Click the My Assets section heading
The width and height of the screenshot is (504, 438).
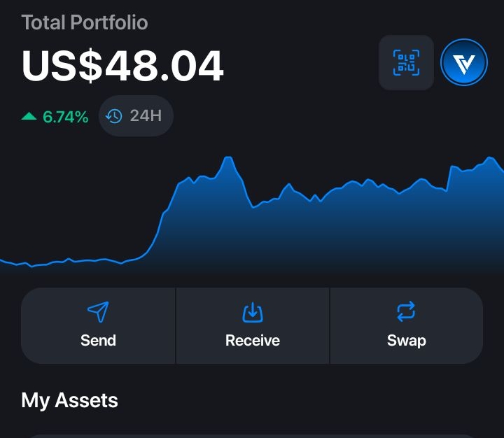69,401
